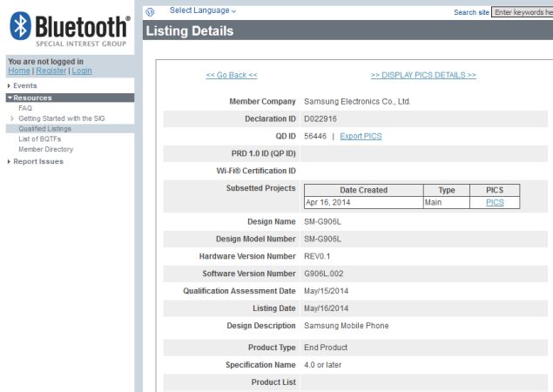Click the Listing Details heading
Viewport: 553px width, 392px height.
point(190,31)
